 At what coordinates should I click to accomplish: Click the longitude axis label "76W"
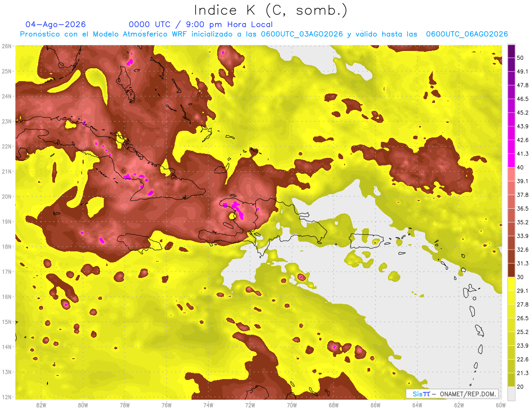(x=167, y=405)
